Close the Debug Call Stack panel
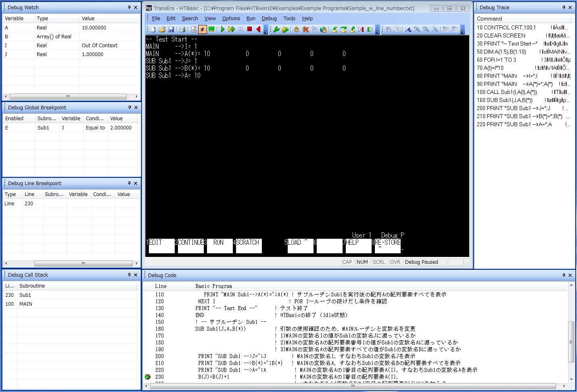The height and width of the screenshot is (392, 577). coord(136,275)
